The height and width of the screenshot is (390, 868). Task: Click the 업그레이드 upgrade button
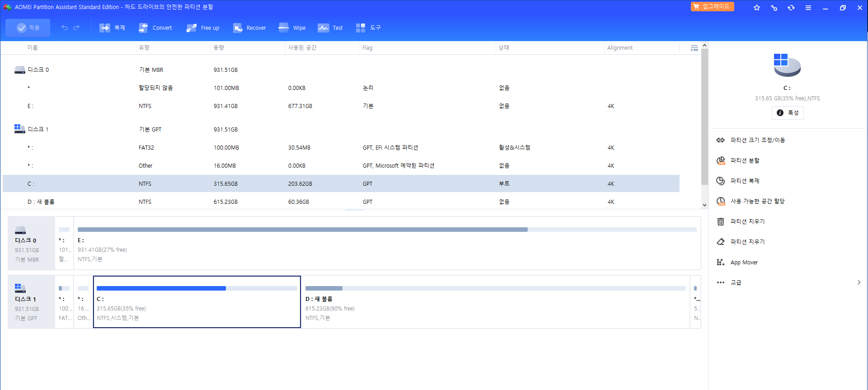pos(712,7)
